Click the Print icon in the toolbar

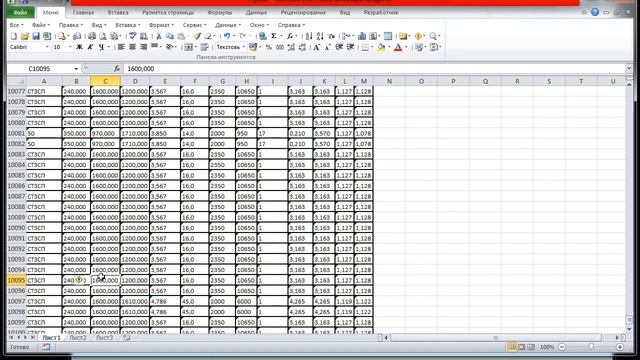(x=92, y=36)
